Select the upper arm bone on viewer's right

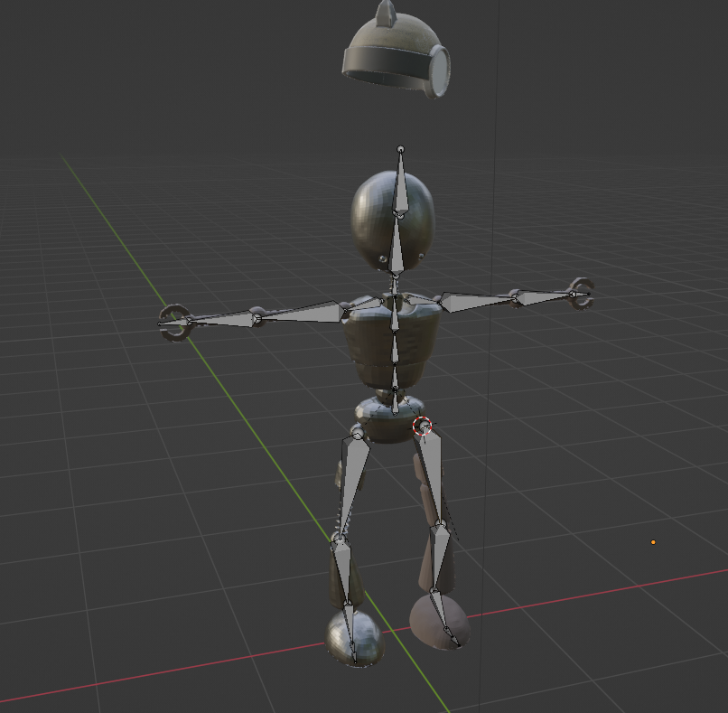pyautogui.click(x=476, y=300)
